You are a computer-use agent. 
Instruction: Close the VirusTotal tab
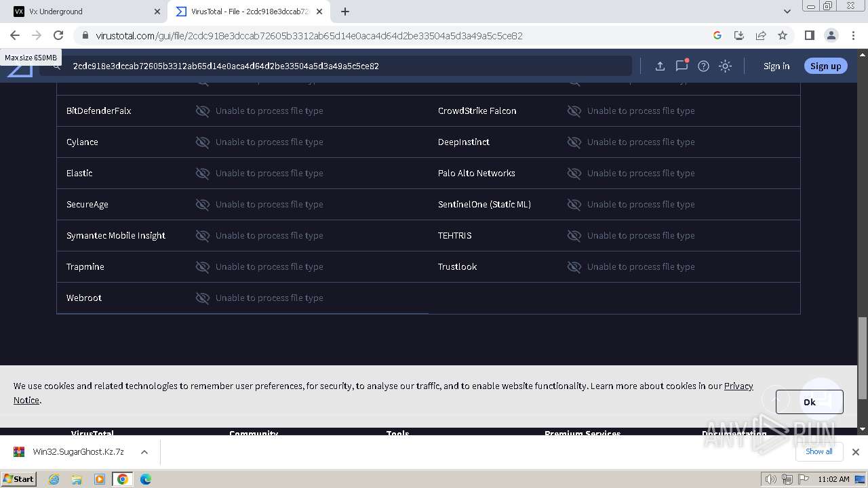[319, 12]
